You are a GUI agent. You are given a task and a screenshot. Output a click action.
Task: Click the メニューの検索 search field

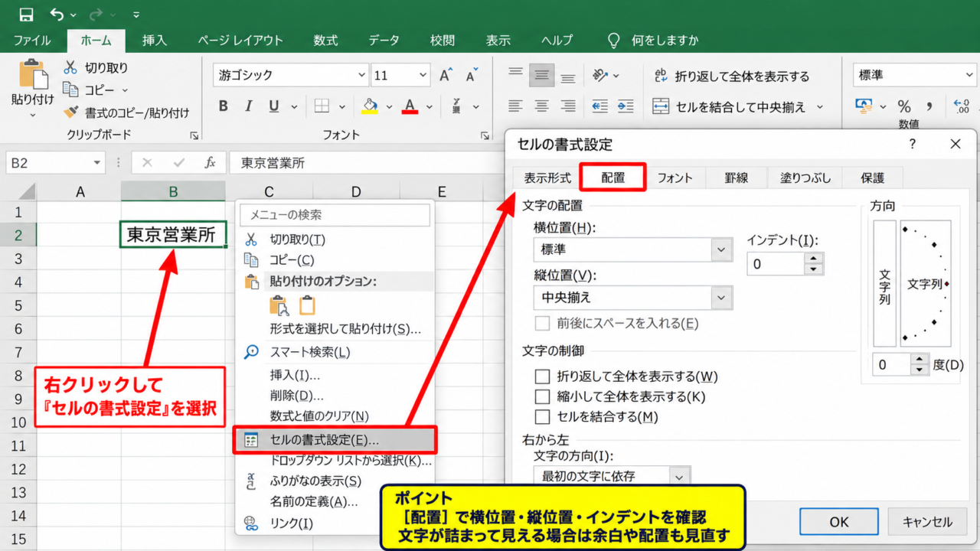335,215
